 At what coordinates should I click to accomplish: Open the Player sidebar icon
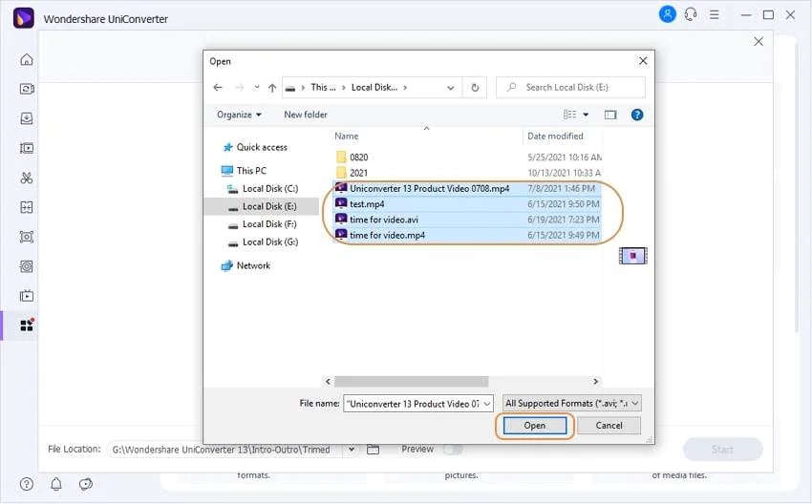pyautogui.click(x=27, y=296)
